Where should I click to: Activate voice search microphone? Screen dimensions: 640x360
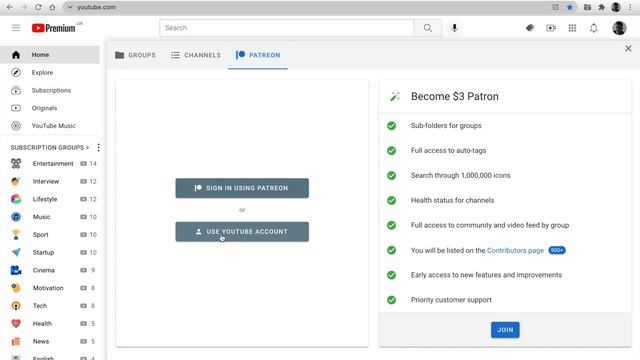point(454,28)
